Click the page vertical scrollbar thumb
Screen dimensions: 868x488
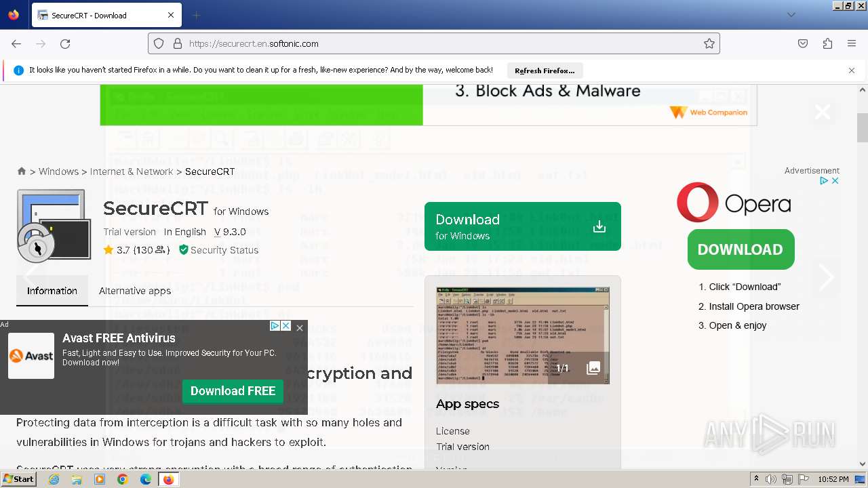click(863, 128)
